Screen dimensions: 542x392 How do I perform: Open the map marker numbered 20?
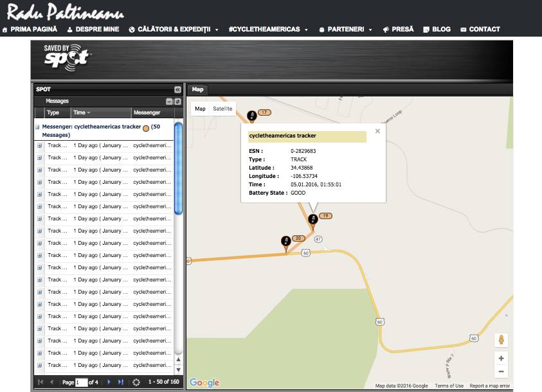(x=286, y=241)
